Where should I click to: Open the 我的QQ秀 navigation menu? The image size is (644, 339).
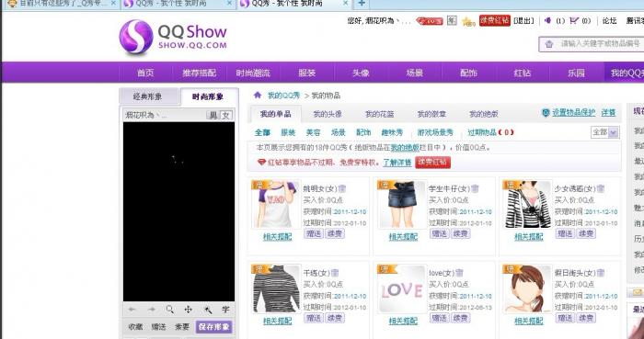click(626, 73)
